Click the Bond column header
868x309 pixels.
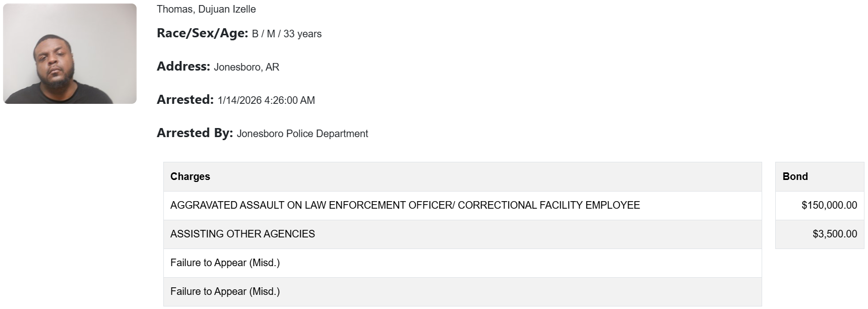coord(795,176)
